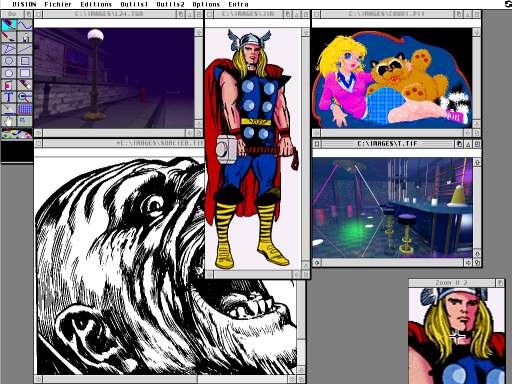This screenshot has width=512, height=384.
Task: Choose the circle drawing tool
Action: pos(9,61)
